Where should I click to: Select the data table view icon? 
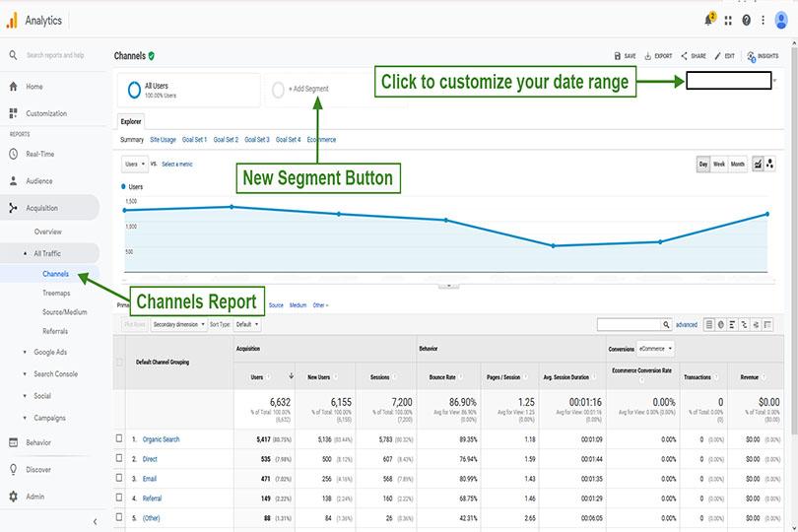click(709, 325)
